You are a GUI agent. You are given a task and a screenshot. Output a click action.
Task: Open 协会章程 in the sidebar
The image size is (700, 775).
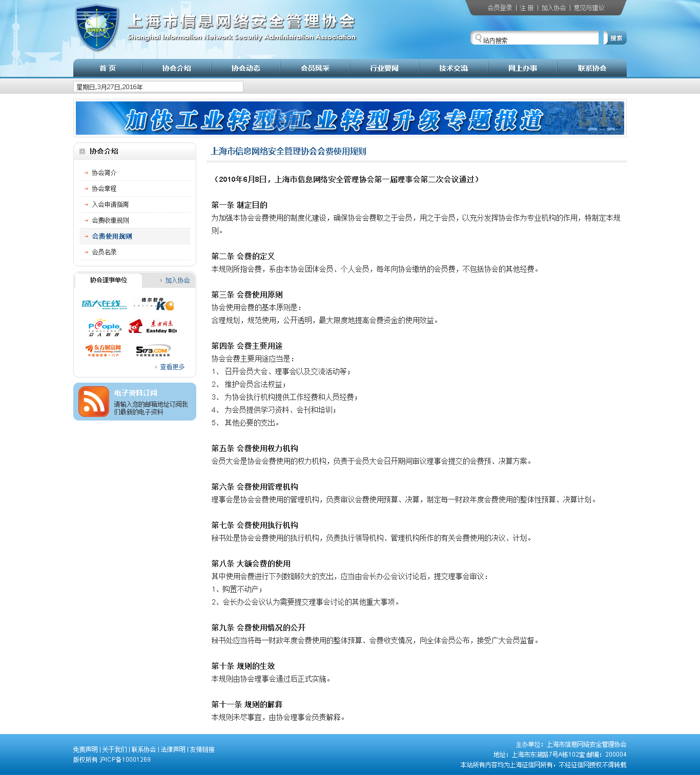tap(104, 189)
